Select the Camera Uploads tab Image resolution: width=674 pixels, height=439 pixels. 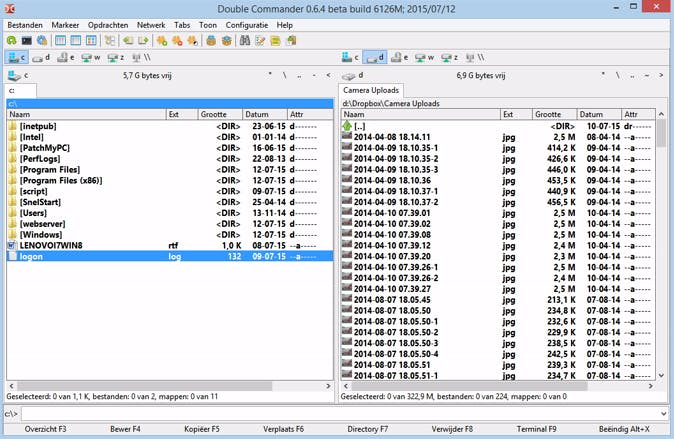[371, 91]
